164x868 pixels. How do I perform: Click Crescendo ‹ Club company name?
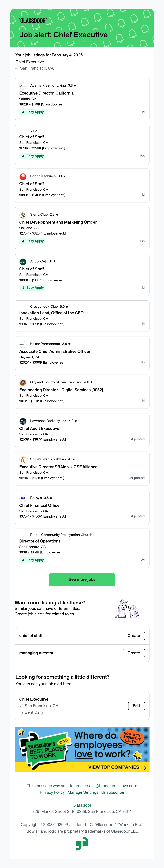click(44, 307)
